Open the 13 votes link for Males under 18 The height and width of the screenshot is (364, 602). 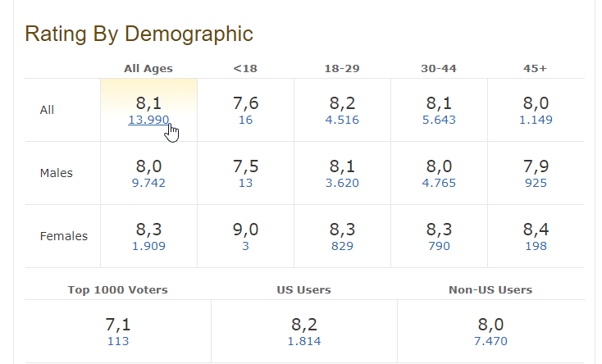coord(245,183)
